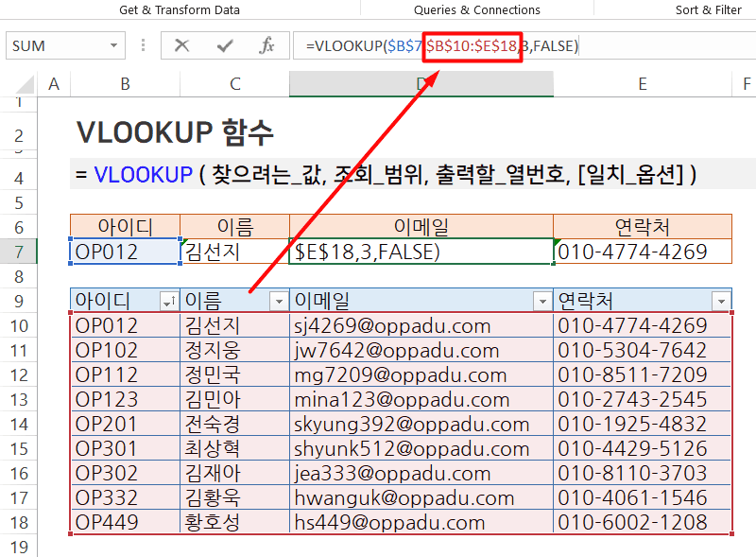Open the Name Box dropdown arrow
This screenshot has height=557, width=756.
[113, 45]
